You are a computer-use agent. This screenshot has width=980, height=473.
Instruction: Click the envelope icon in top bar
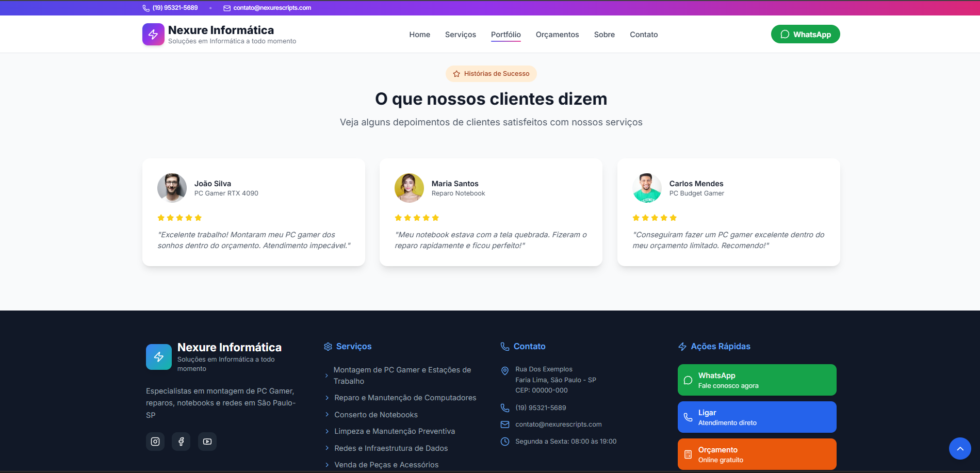227,8
